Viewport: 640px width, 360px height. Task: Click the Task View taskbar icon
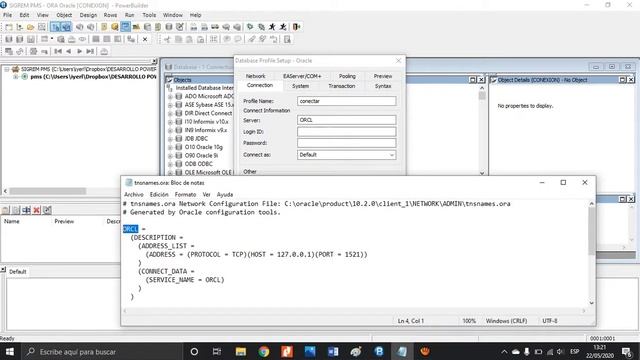(x=217, y=351)
